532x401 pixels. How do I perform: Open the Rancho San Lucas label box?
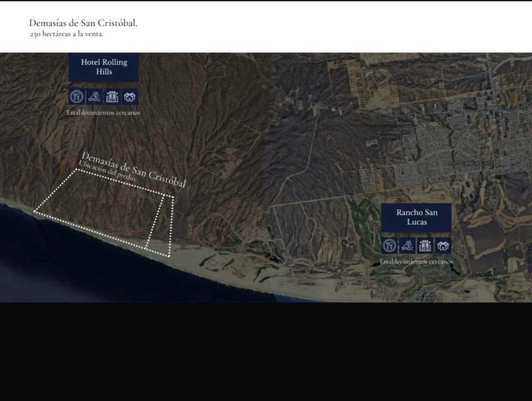[416, 217]
